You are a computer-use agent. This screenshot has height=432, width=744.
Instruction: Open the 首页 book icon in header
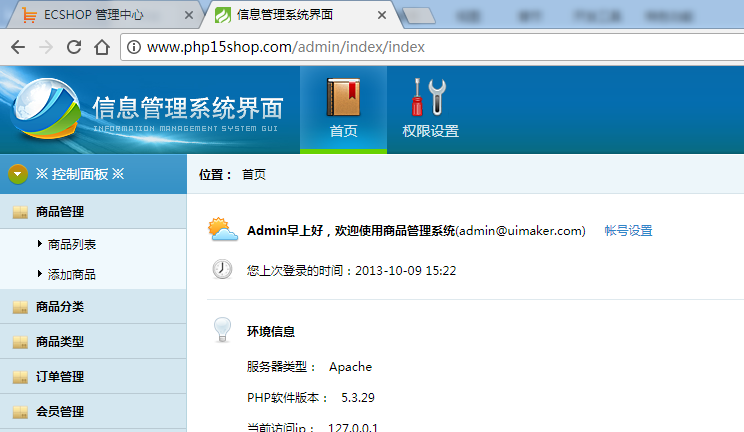343,99
